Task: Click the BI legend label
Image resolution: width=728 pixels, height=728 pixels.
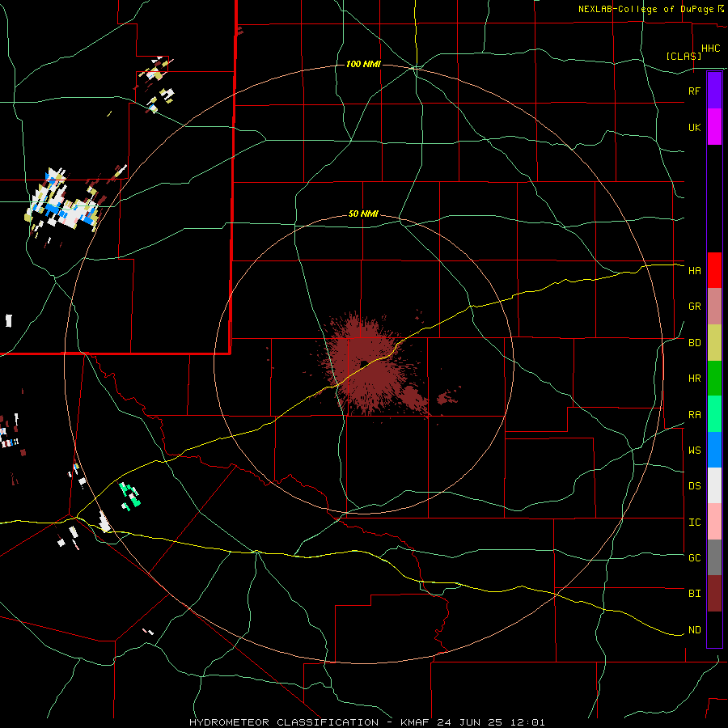Action: [694, 594]
